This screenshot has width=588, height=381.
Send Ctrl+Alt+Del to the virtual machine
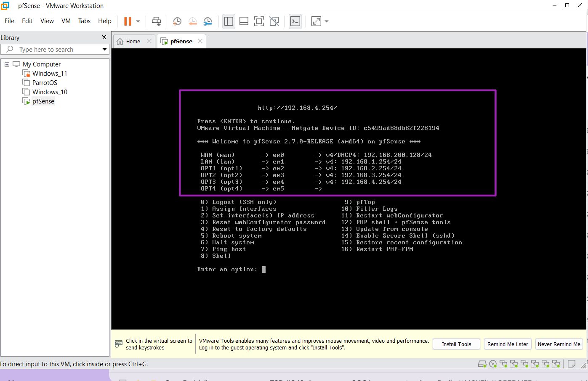[156, 21]
